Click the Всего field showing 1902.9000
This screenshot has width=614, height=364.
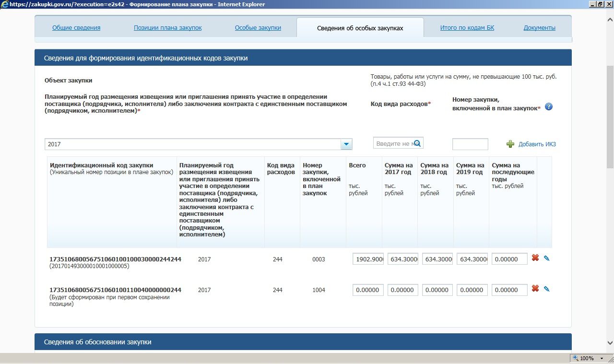(x=368, y=259)
